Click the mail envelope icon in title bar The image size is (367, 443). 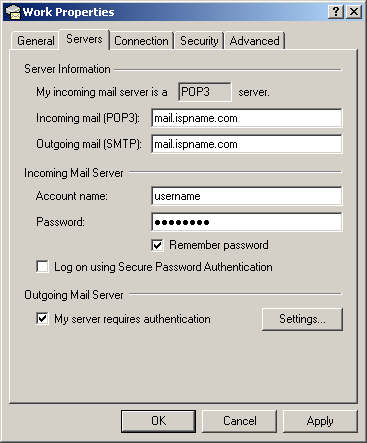tap(13, 12)
